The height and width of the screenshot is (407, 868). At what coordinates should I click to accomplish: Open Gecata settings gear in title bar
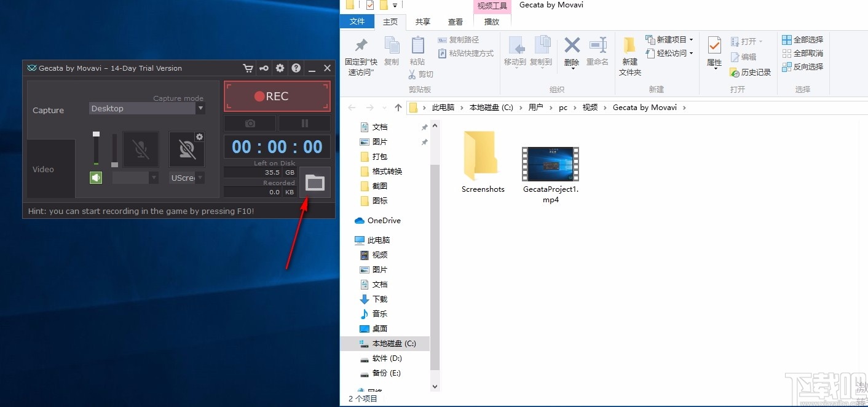tap(280, 68)
